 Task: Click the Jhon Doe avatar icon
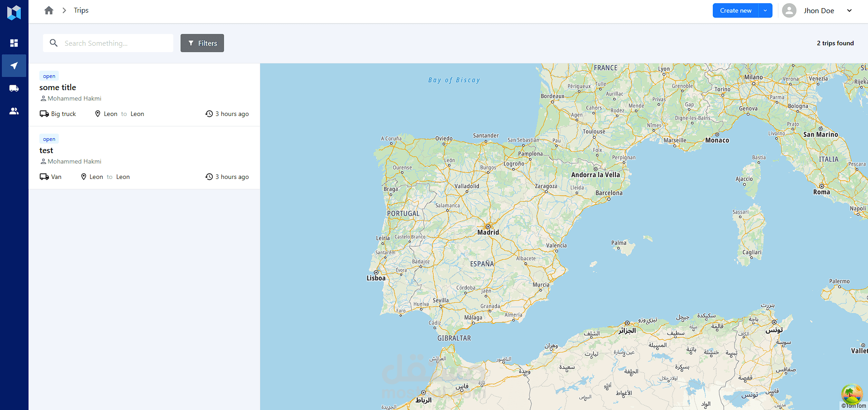coord(789,10)
